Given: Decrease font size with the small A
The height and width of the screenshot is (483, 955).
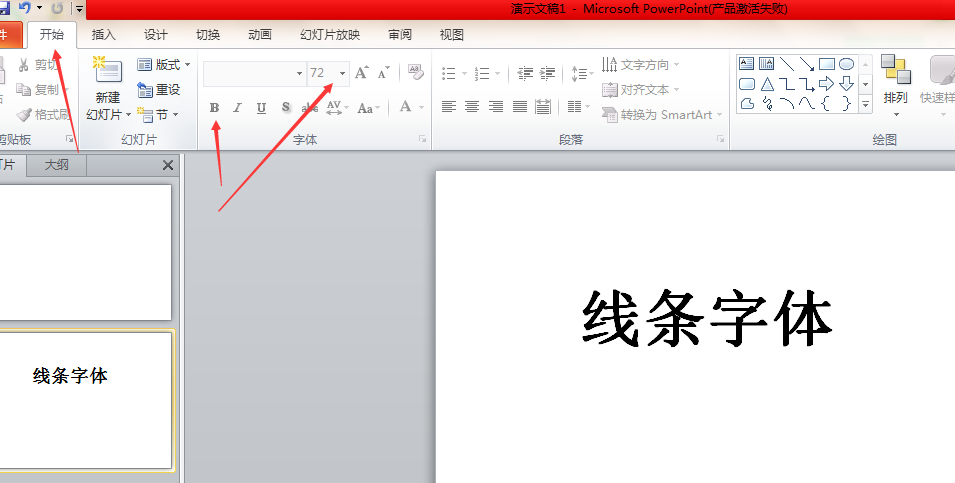Looking at the screenshot, I should [x=384, y=73].
